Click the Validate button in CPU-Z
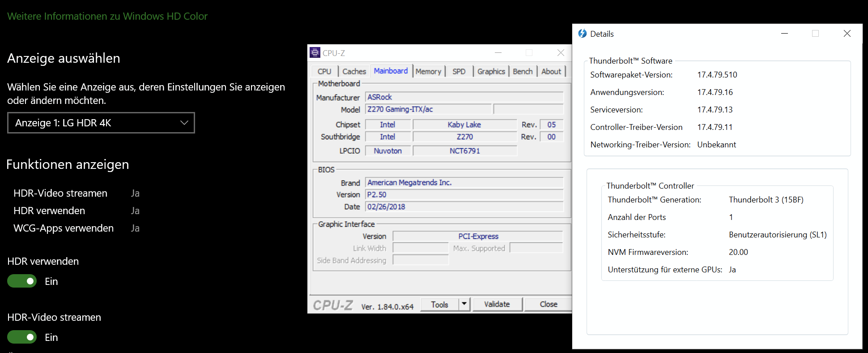The width and height of the screenshot is (868, 353). click(497, 304)
